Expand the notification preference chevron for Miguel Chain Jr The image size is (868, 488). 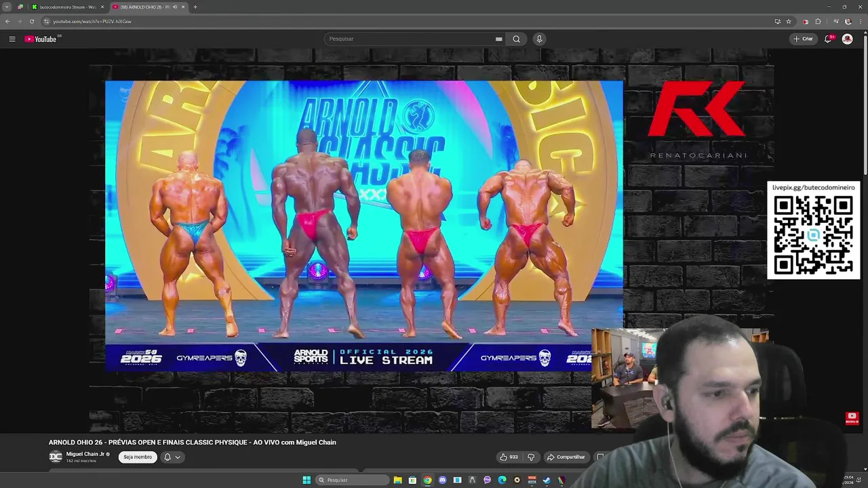coord(178,457)
